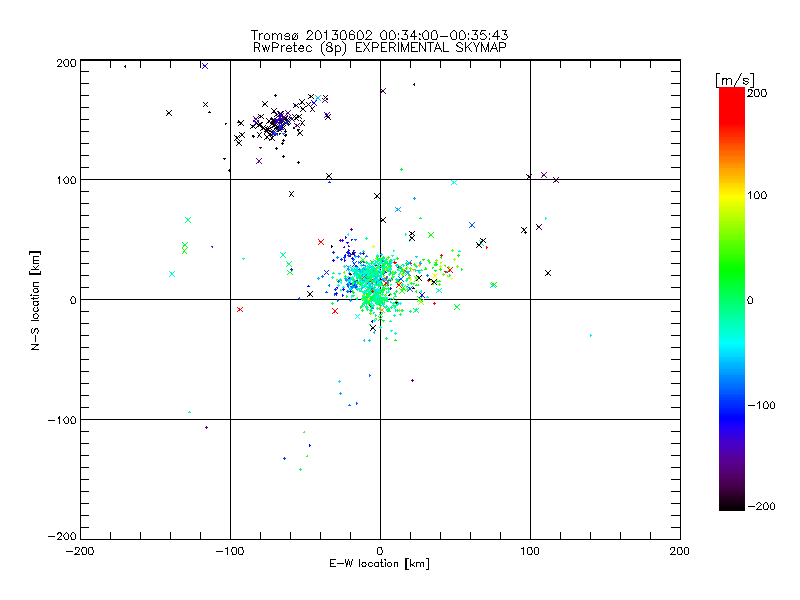
Task: Click the colorbar tick label '200'
Action: 757,93
